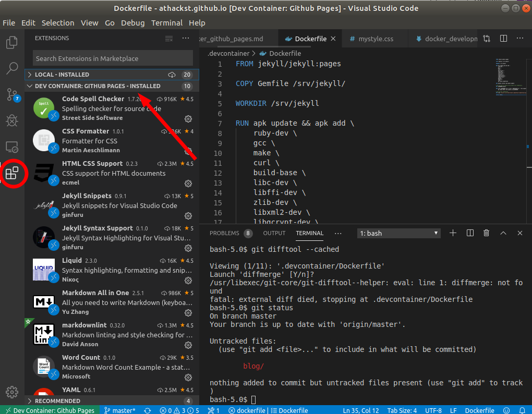Open the Terminal menu
The image size is (532, 414).
(x=166, y=23)
